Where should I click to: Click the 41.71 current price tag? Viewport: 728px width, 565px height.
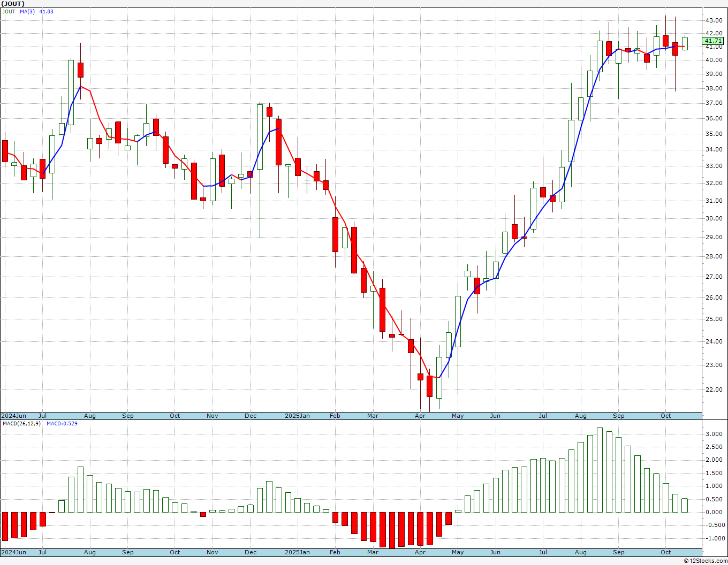713,41
